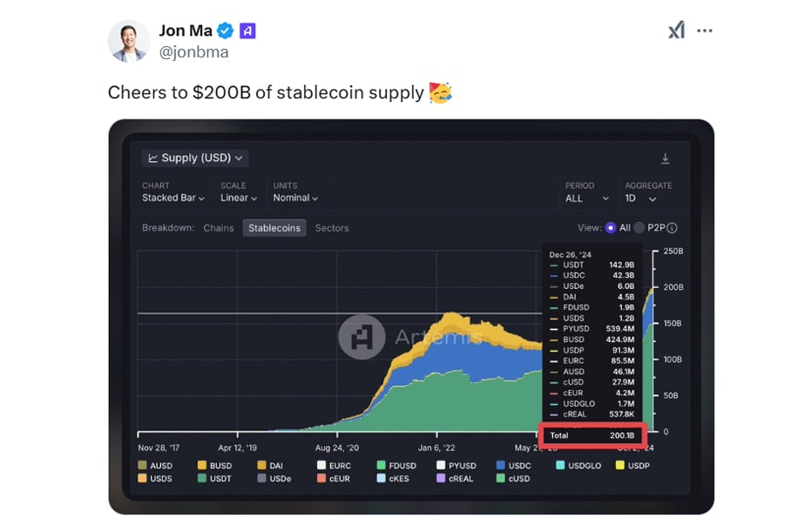This screenshot has width=811, height=532.
Task: Click the tooltip value "537.8K" for cREAL
Action: [621, 414]
